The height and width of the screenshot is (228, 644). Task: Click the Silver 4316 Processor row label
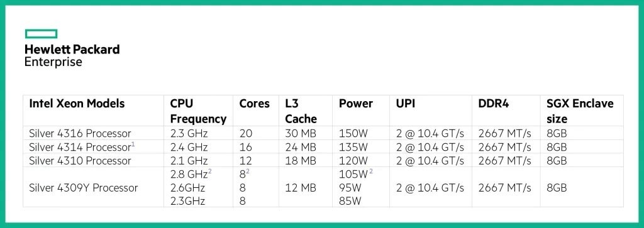80,133
